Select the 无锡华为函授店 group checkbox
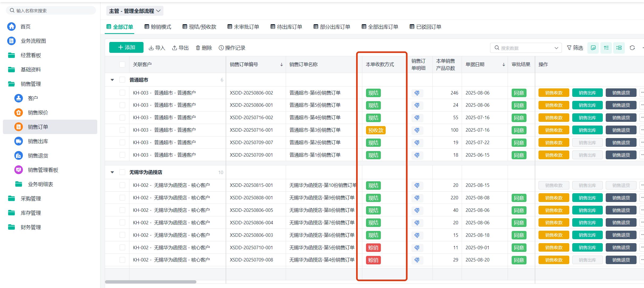644x288 pixels. point(122,172)
